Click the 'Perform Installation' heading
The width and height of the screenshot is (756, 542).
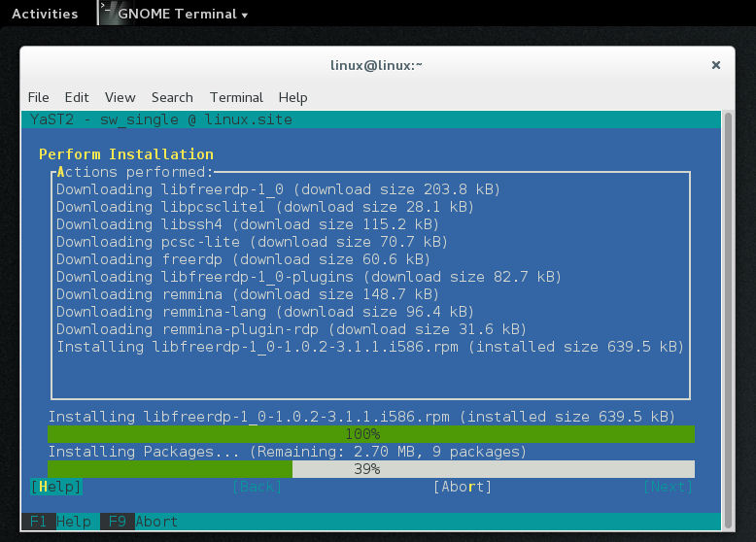tap(126, 154)
